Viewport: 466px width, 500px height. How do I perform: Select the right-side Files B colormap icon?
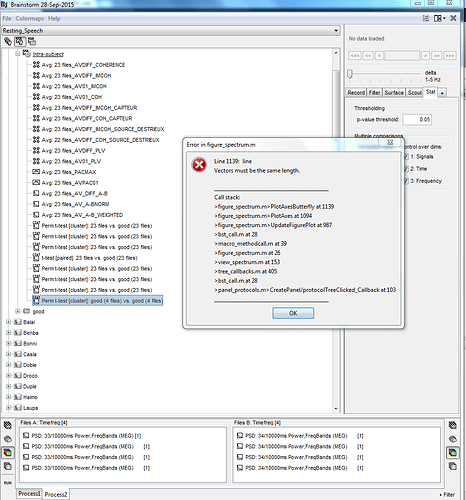pyautogui.click(x=453, y=452)
